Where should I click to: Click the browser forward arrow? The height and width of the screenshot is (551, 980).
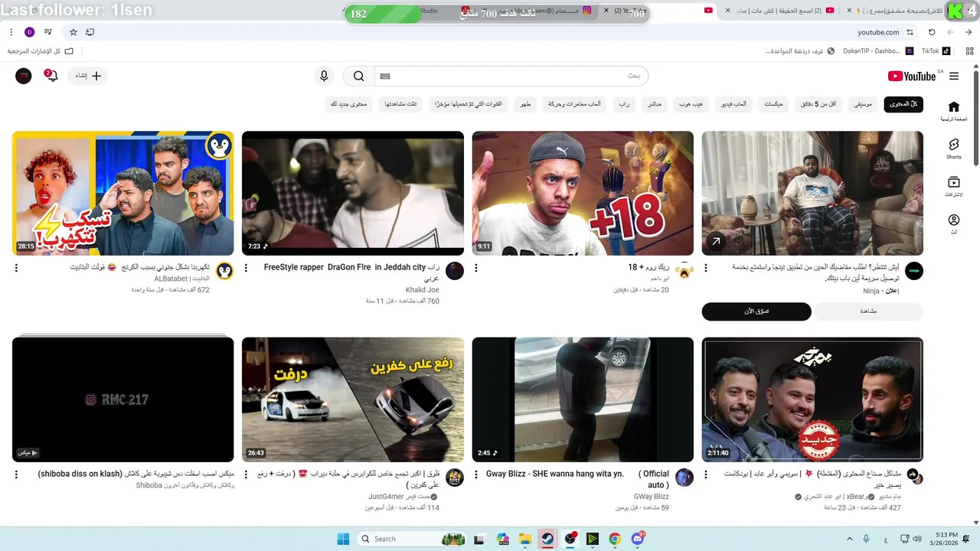[950, 32]
